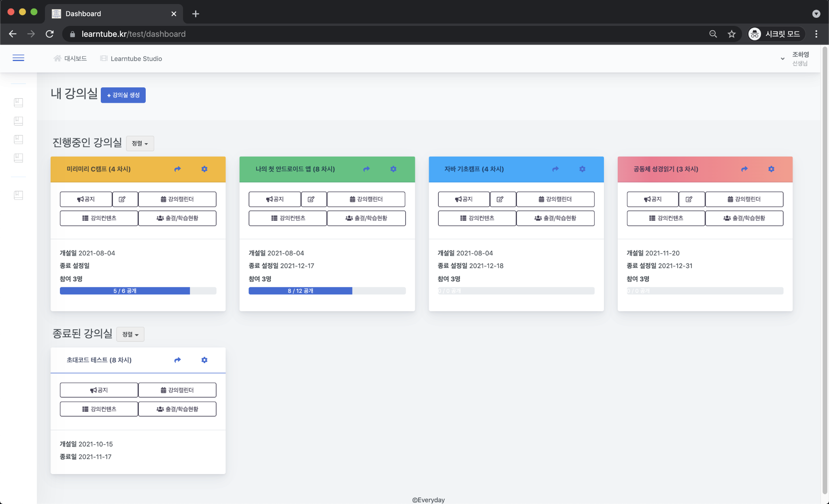This screenshot has width=829, height=504.
Task: Click share arrow on 초대코드 테스트 card
Action: (x=177, y=360)
